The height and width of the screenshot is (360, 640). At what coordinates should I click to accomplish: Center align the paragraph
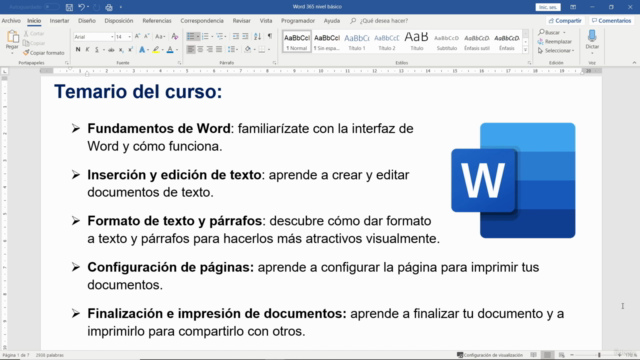[x=200, y=49]
